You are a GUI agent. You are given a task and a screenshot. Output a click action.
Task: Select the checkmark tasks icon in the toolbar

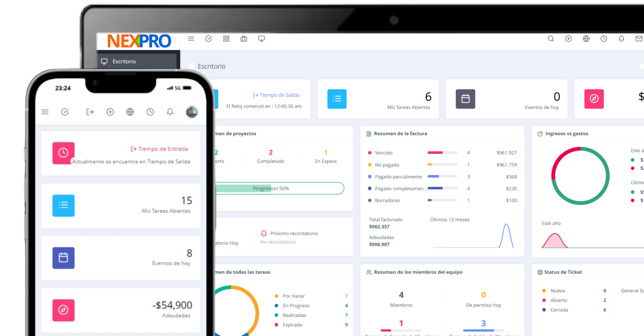208,38
